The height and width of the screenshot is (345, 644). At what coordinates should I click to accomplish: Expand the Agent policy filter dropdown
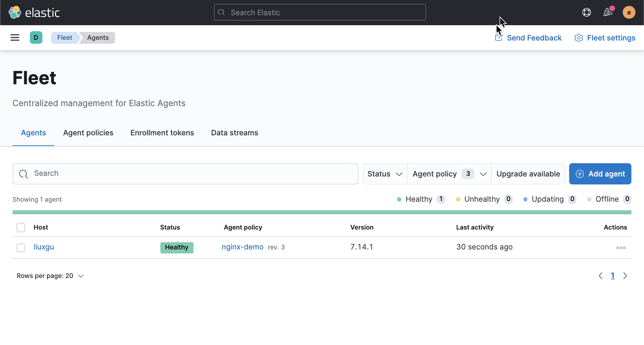pos(449,174)
